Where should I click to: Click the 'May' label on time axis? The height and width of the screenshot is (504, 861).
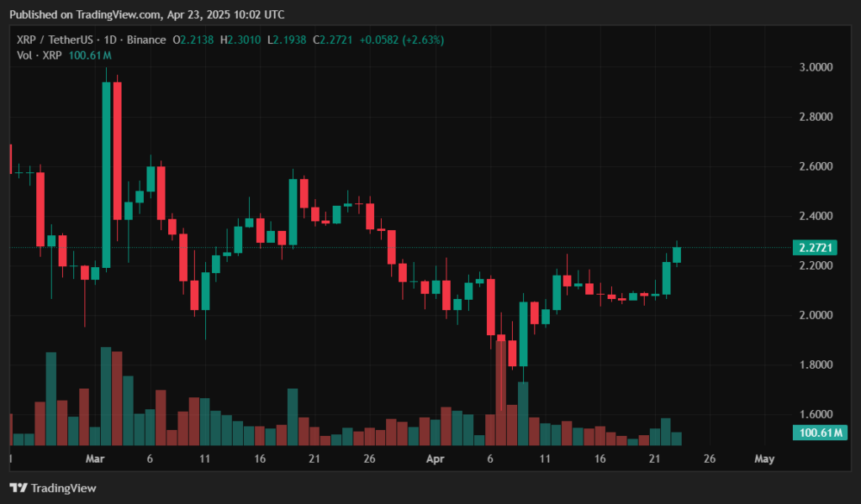(x=764, y=459)
